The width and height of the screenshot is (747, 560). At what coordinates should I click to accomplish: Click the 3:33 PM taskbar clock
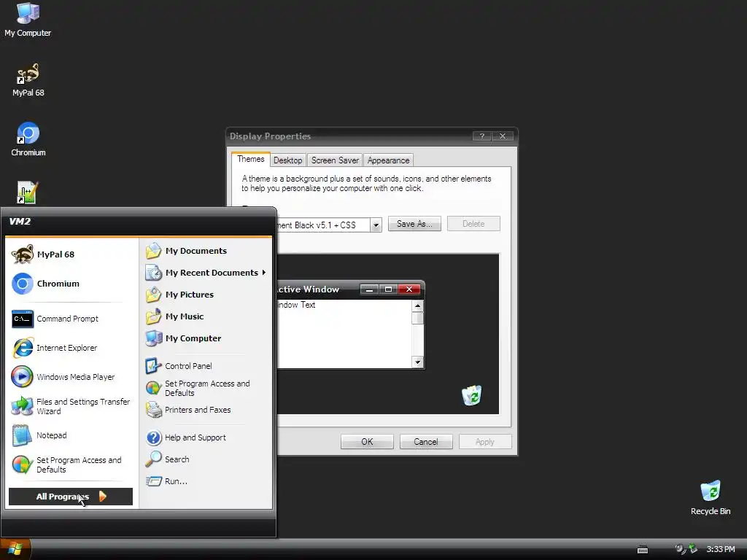tap(720, 550)
